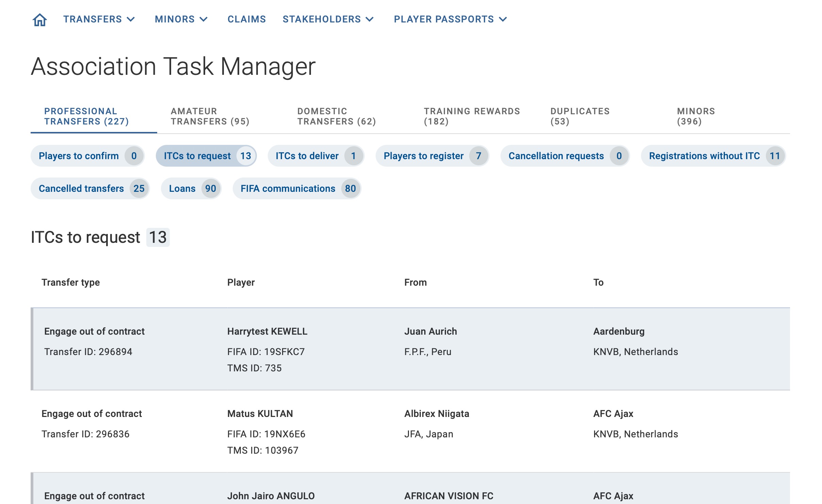The height and width of the screenshot is (504, 822).
Task: Go to the home page icon
Action: click(x=39, y=19)
